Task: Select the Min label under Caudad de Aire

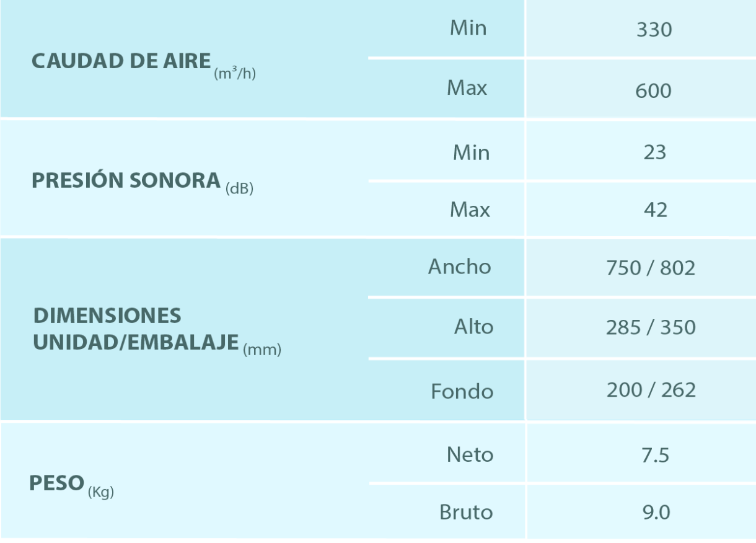Action: (x=468, y=28)
